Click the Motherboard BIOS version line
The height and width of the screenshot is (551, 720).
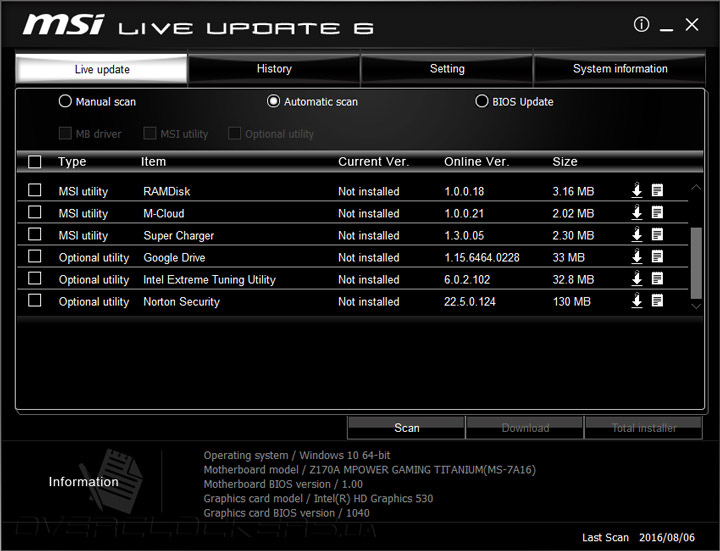283,484
